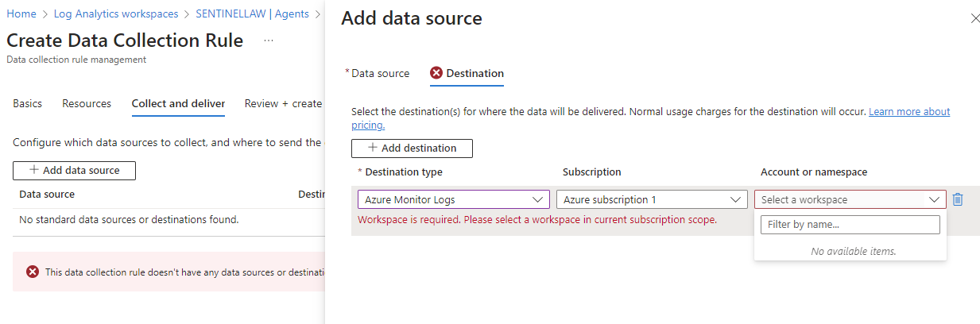Switch to the Review + create tab
The image size is (980, 324).
point(283,103)
